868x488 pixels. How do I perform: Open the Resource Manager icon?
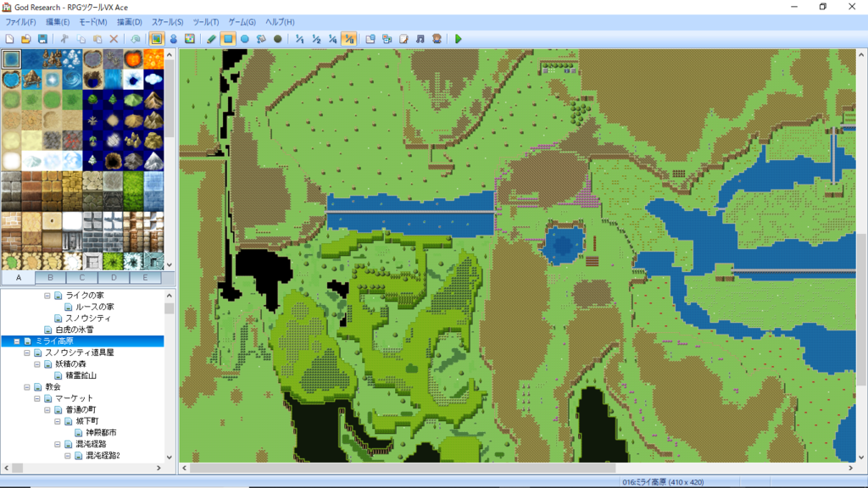pos(387,39)
